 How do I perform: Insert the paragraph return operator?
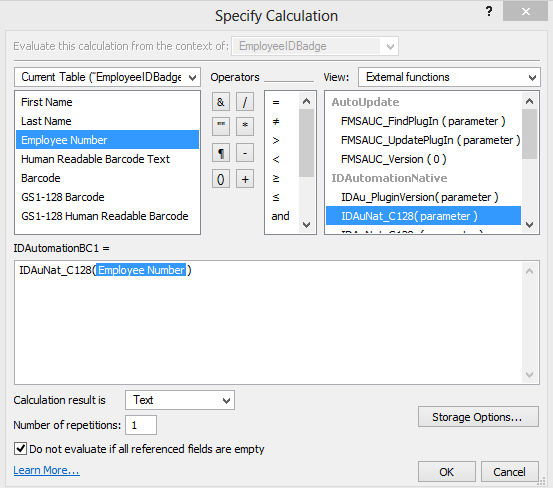[x=221, y=153]
